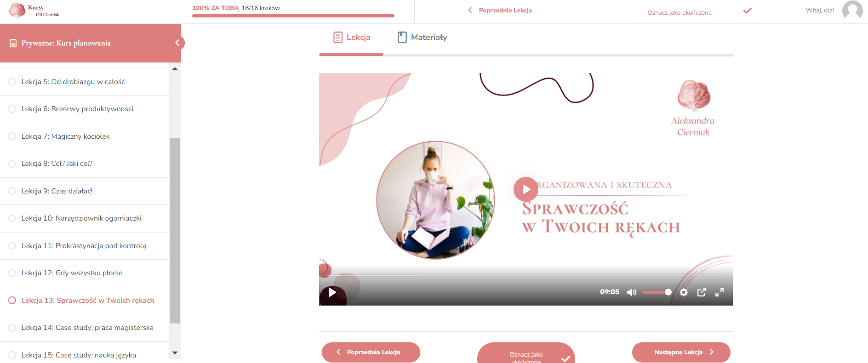Toggle completion circle for Lekcja 12
This screenshot has width=868, height=363.
tap(12, 273)
